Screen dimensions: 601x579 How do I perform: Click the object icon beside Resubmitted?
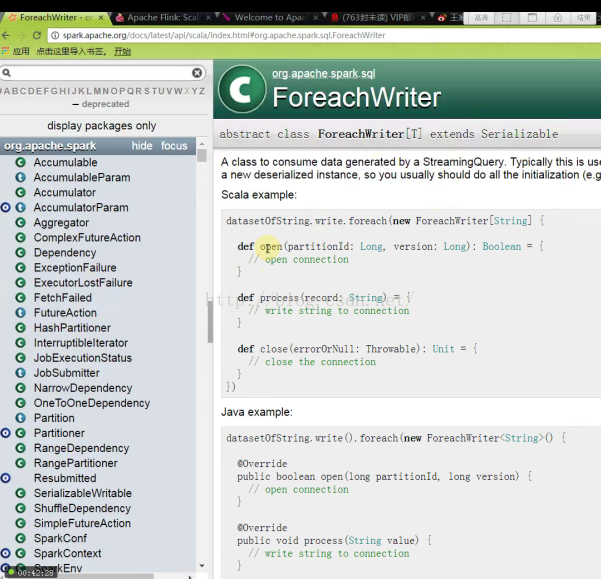click(x=5, y=478)
